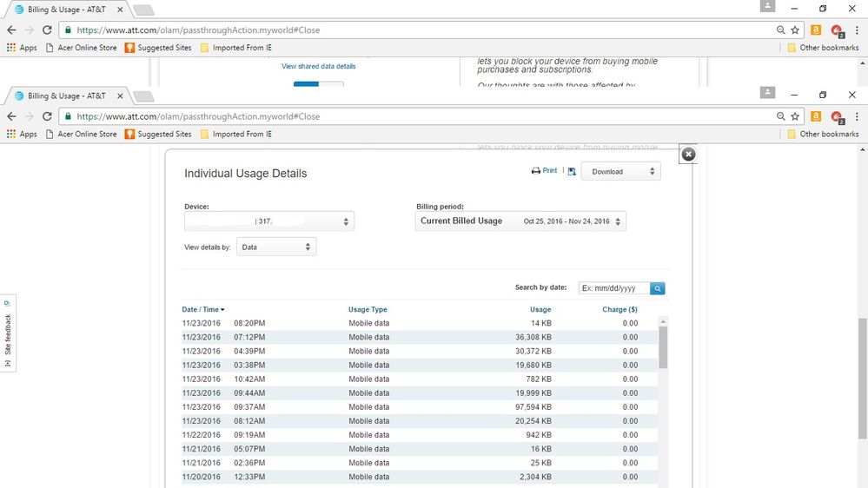The width and height of the screenshot is (868, 488).
Task: Open the Download format dropdown
Action: pyautogui.click(x=620, y=172)
